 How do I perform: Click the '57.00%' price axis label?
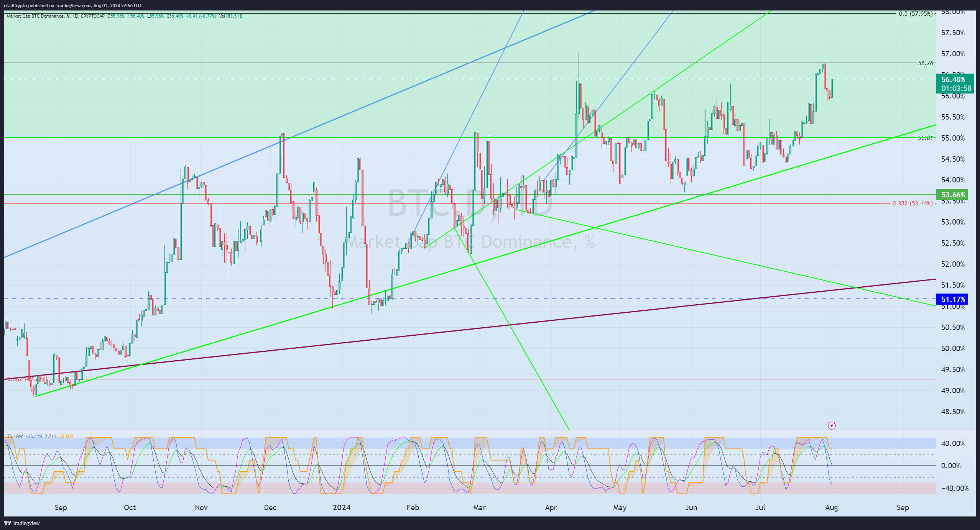coord(953,54)
